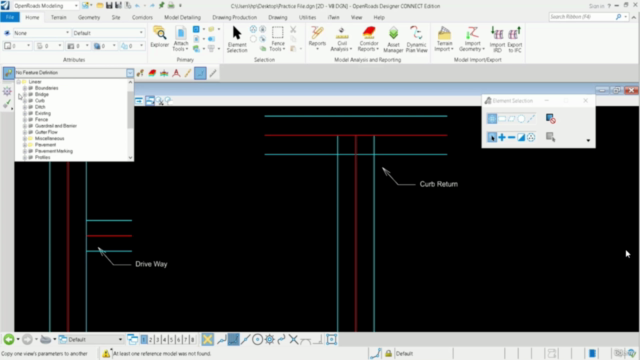Click the Export to IFC icon
Viewport: 640px width, 360px height.
(515, 39)
